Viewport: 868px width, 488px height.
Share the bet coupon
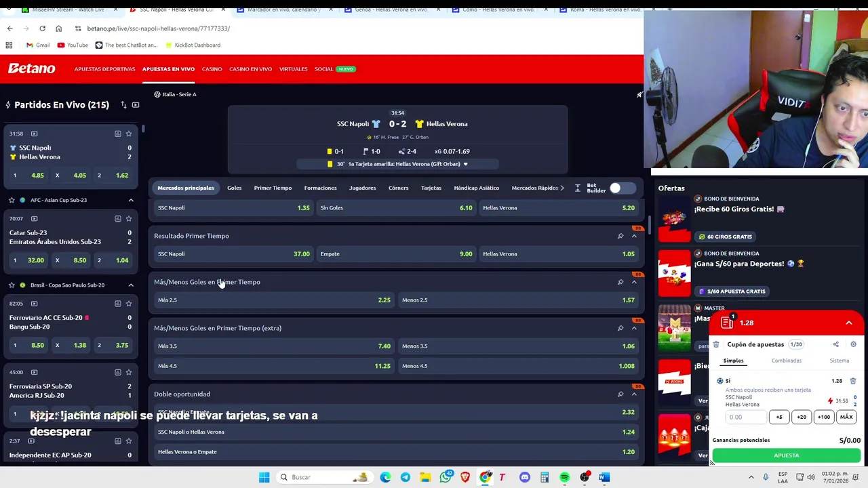tap(836, 344)
